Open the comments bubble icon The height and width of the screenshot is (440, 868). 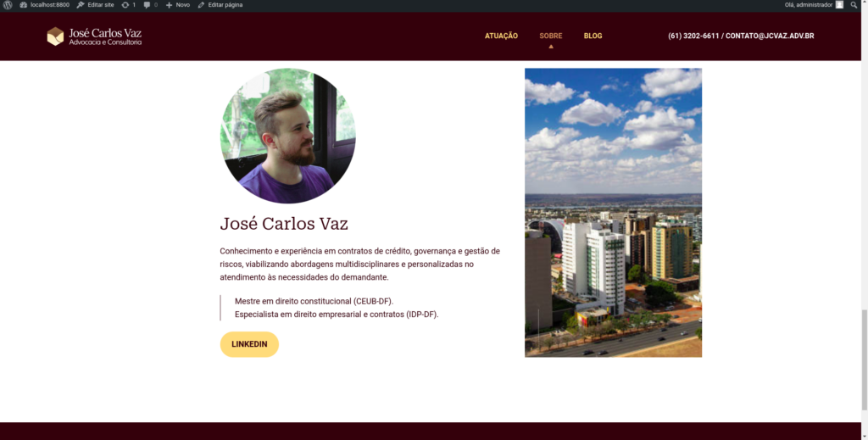tap(147, 5)
